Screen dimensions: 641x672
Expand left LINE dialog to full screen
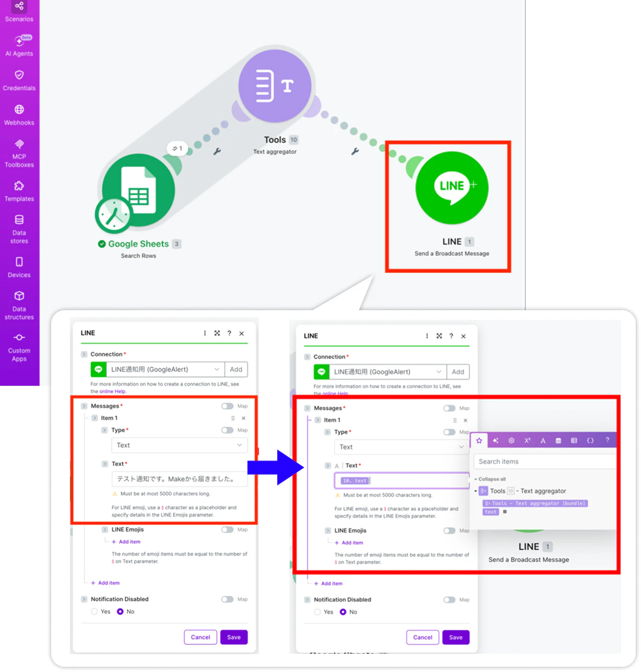(217, 333)
